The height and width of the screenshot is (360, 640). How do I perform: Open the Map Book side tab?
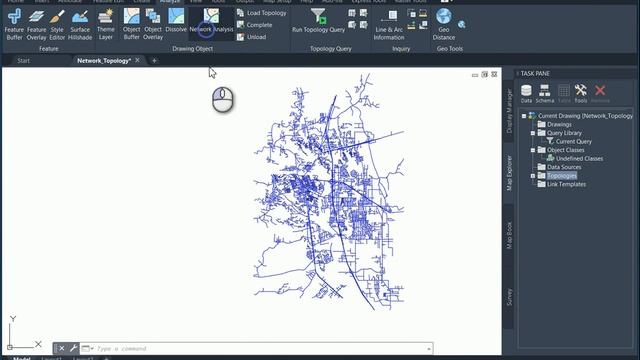pos(509,235)
